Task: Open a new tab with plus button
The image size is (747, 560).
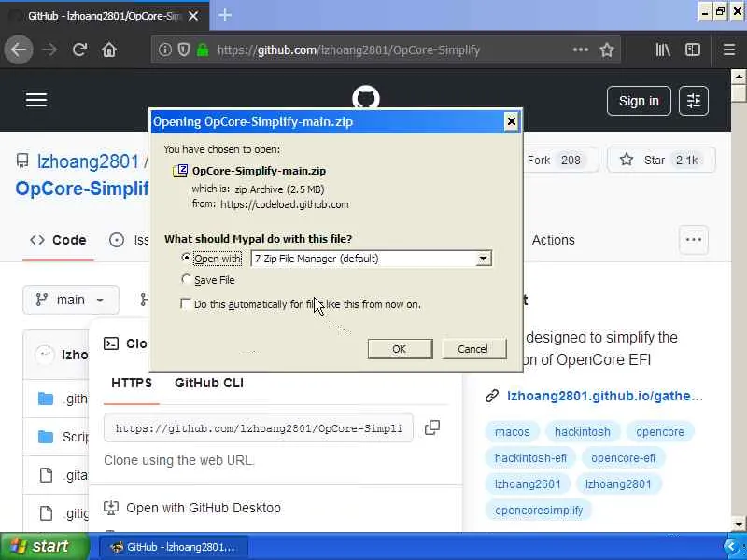Action: tap(225, 15)
